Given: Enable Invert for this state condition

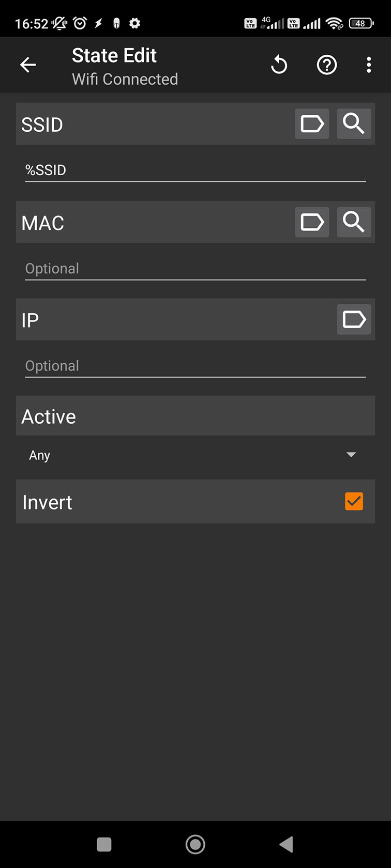Looking at the screenshot, I should click(x=354, y=501).
